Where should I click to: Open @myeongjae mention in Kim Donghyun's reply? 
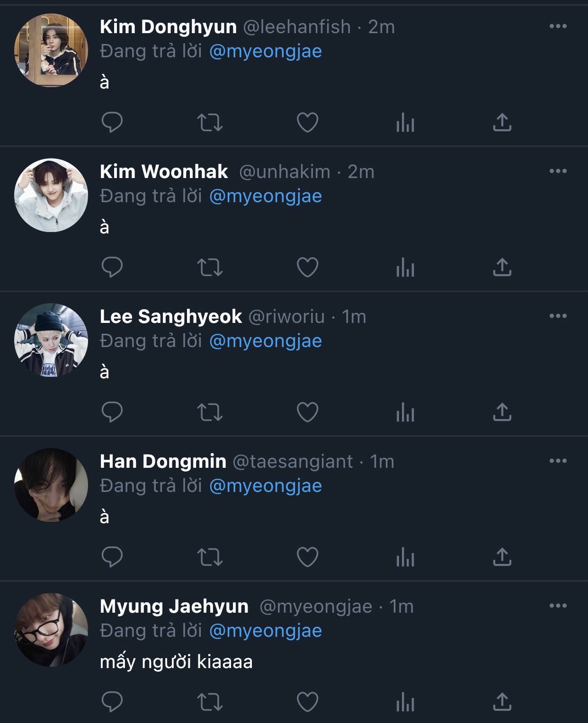[265, 51]
